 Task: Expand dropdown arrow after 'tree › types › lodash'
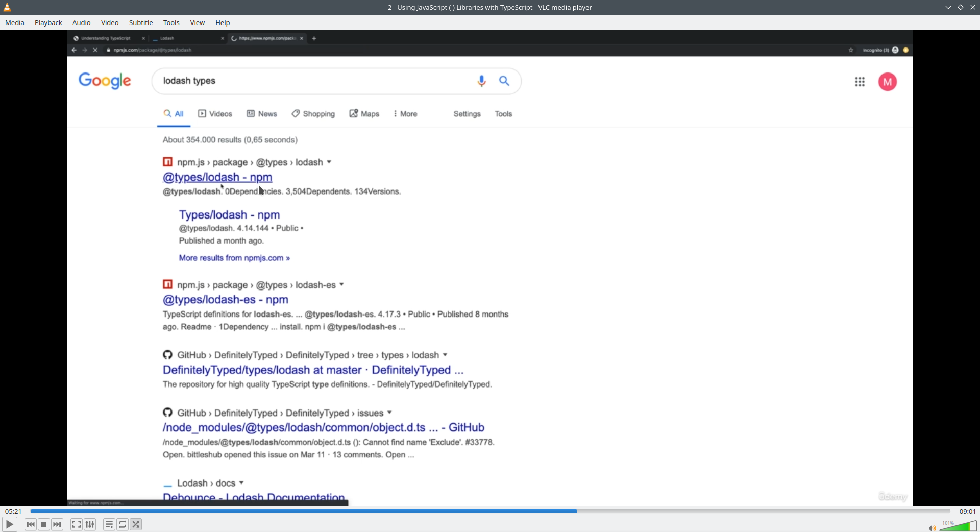[445, 355]
